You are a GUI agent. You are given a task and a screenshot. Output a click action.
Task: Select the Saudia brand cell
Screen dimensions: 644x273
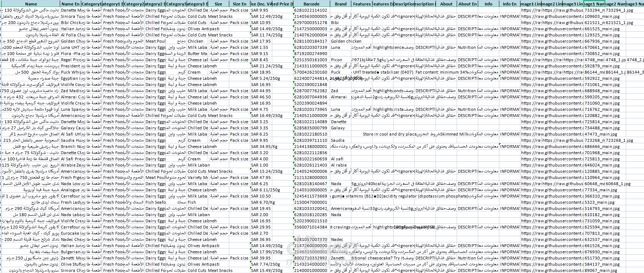341,140
